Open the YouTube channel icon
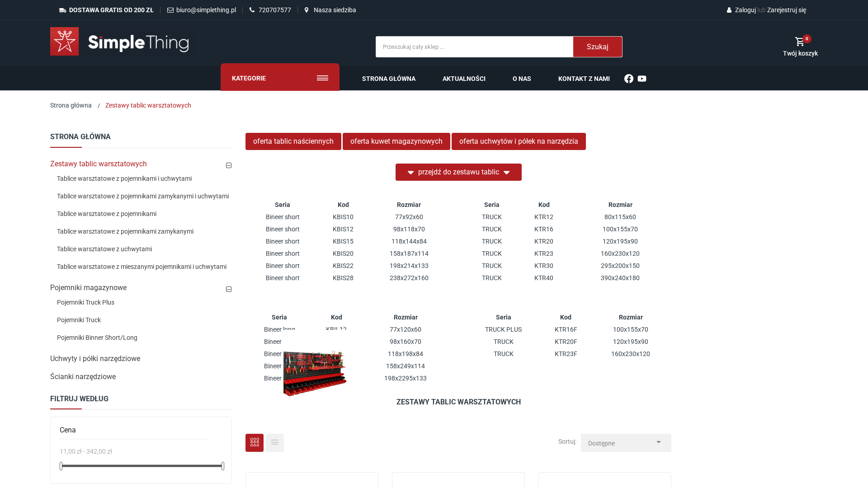 pyautogui.click(x=642, y=79)
